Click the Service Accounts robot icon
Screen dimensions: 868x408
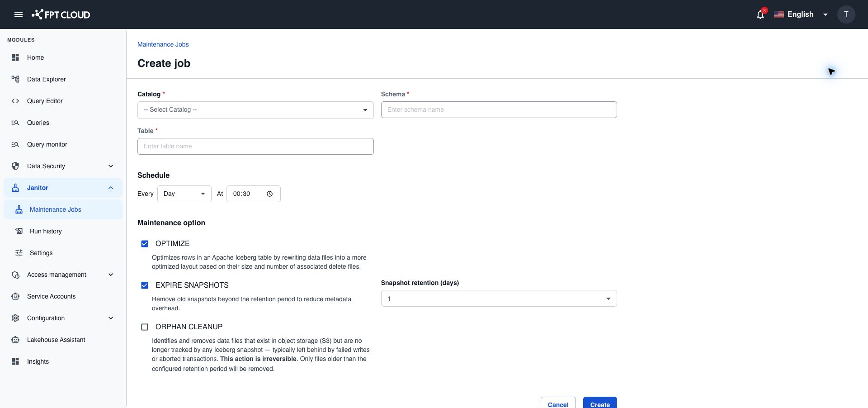coord(15,296)
